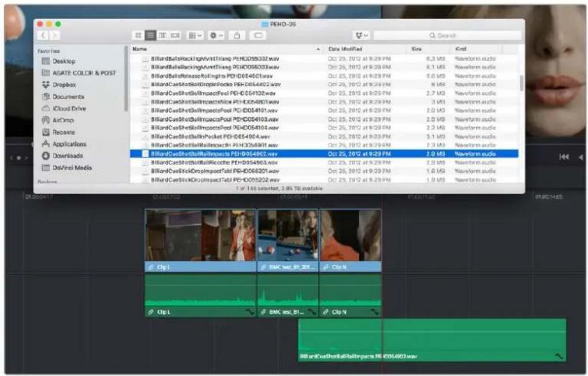Jump to first frame in viewer transport

(564, 157)
